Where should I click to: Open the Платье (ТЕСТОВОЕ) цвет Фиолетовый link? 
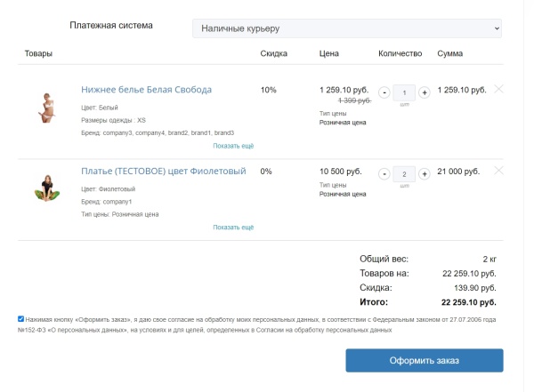pyautogui.click(x=163, y=171)
